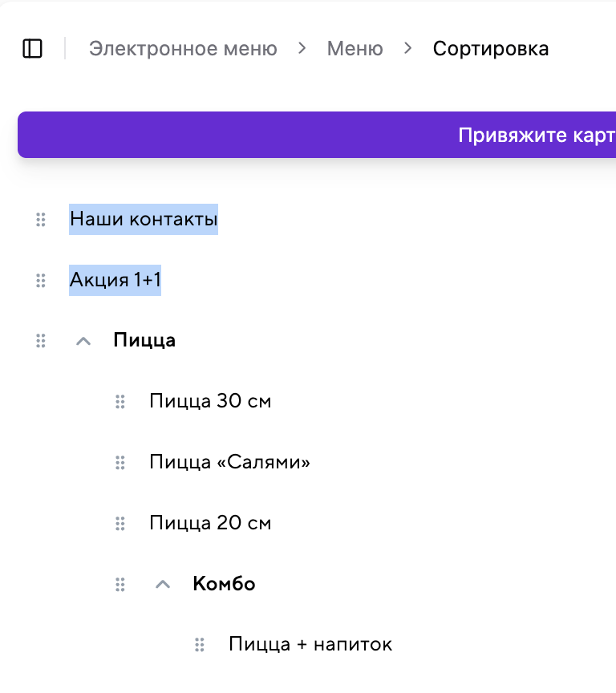Select the Наши контакты item
The width and height of the screenshot is (616, 693).
click(x=144, y=219)
